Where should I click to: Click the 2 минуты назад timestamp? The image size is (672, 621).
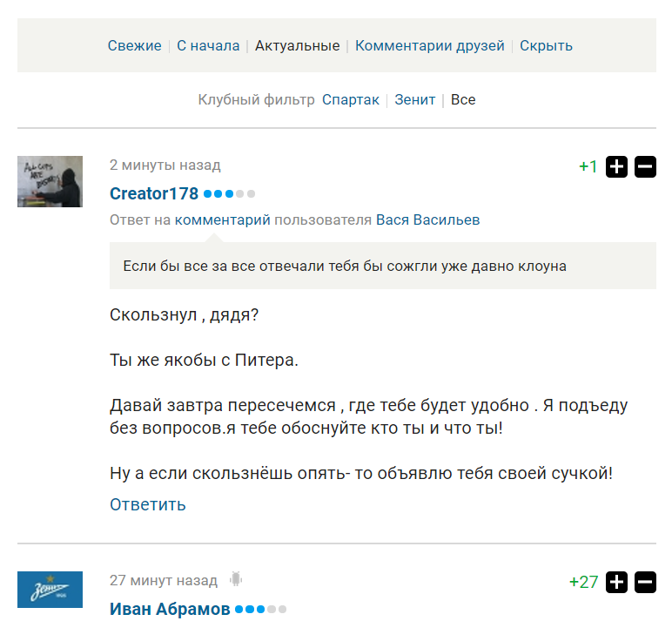pyautogui.click(x=165, y=165)
